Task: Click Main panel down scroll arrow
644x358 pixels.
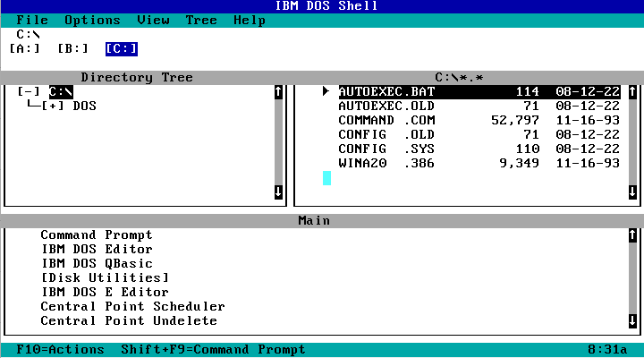Action: 632,321
